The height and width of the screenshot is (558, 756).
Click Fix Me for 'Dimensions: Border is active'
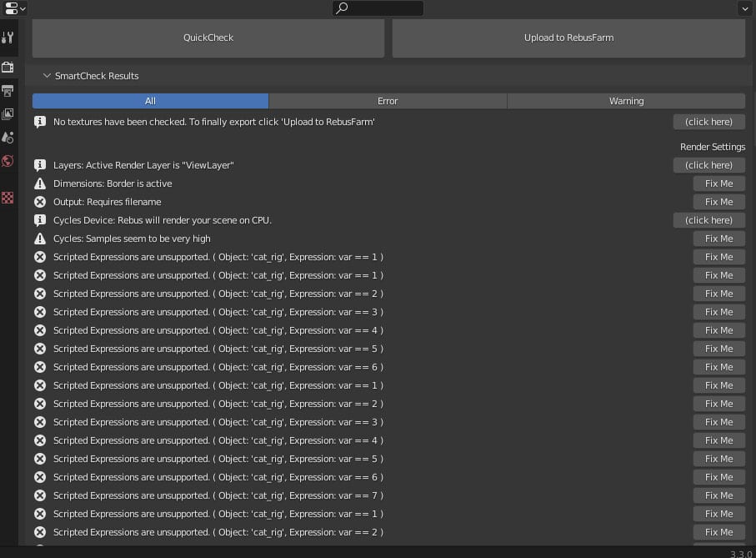[718, 183]
